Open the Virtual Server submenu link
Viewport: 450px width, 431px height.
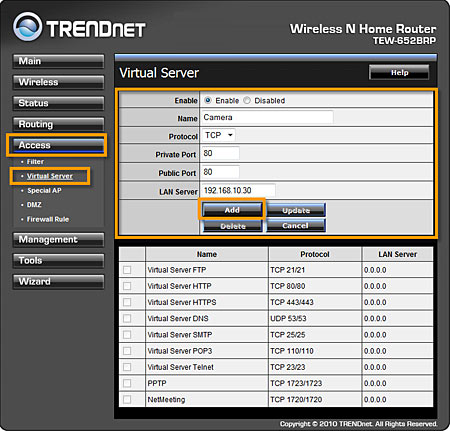(x=50, y=176)
